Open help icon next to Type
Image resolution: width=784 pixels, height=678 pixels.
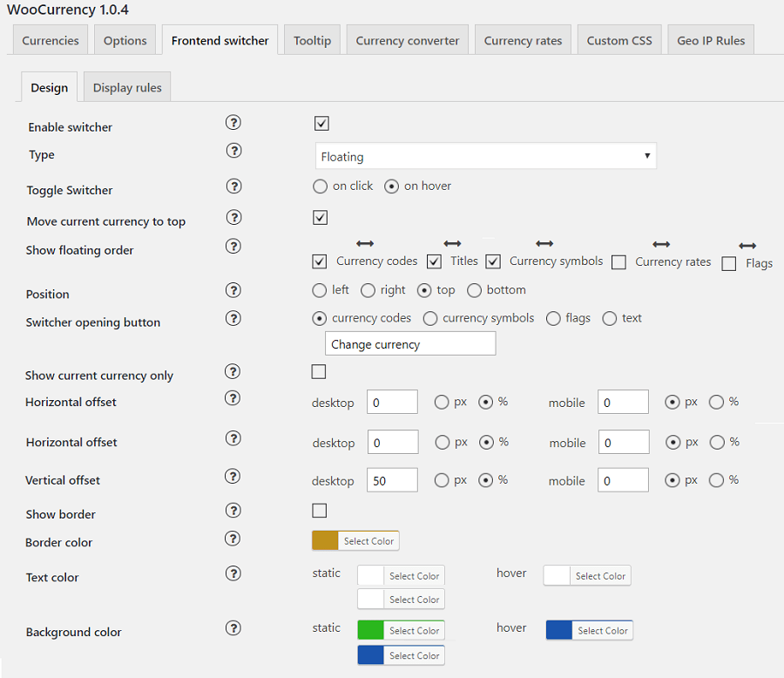click(x=233, y=151)
